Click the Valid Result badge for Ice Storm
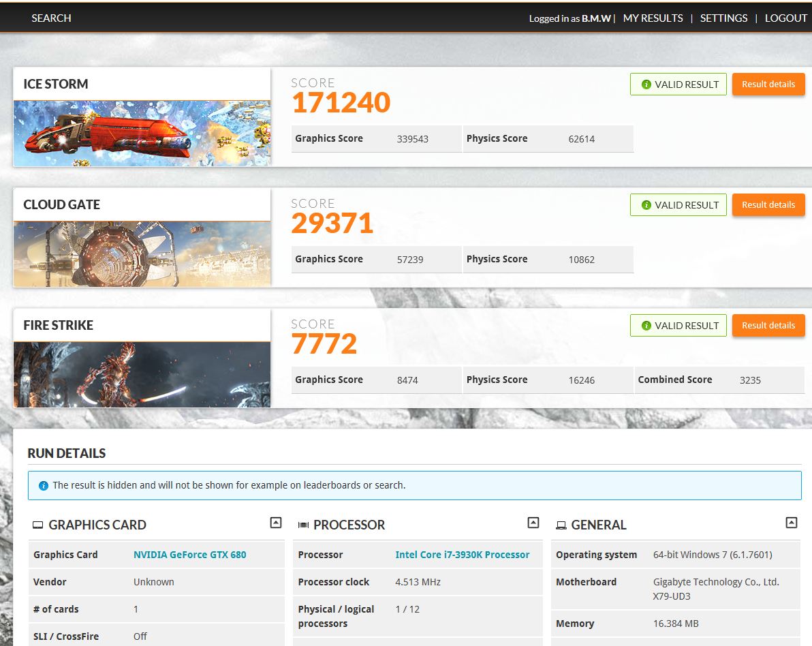This screenshot has height=646, width=812. pos(678,84)
